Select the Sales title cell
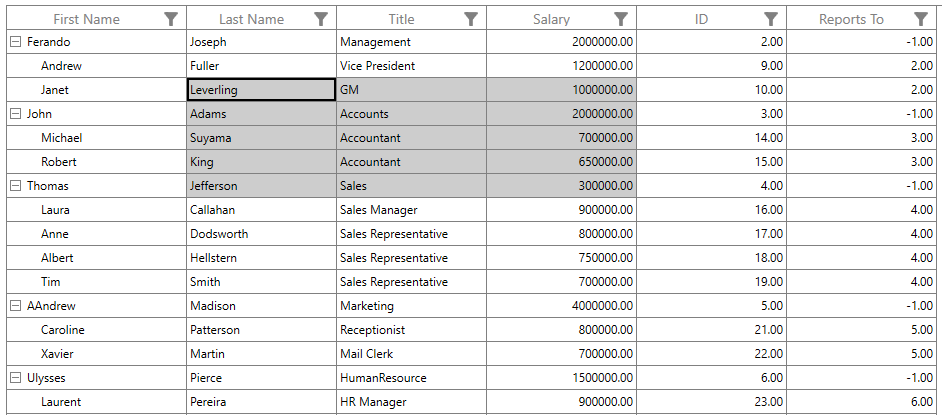 point(412,186)
